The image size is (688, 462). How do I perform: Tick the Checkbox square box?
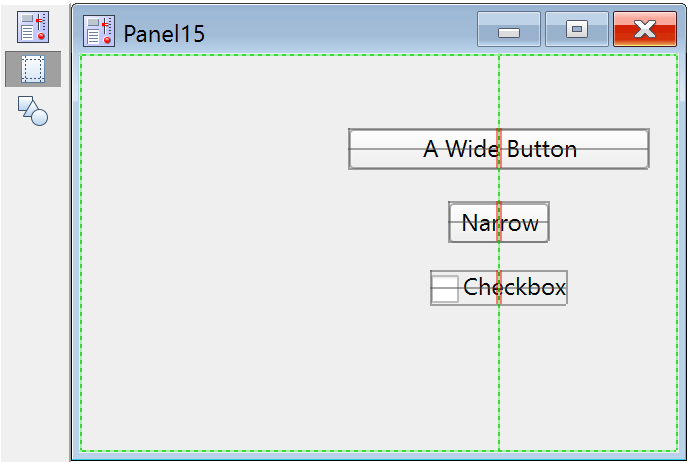[446, 288]
